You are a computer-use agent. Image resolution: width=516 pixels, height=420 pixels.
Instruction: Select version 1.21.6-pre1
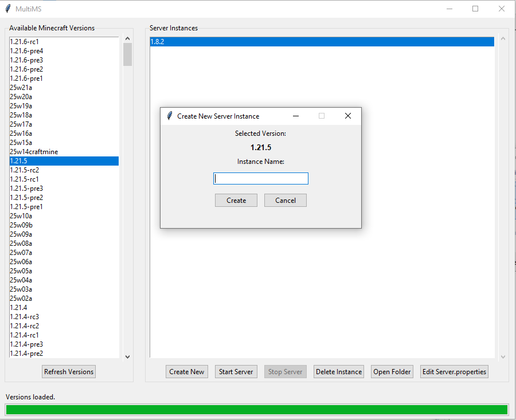coord(64,78)
